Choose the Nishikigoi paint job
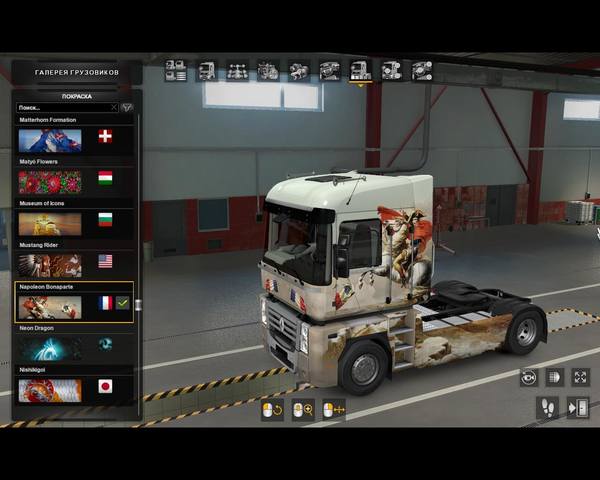 click(x=50, y=389)
